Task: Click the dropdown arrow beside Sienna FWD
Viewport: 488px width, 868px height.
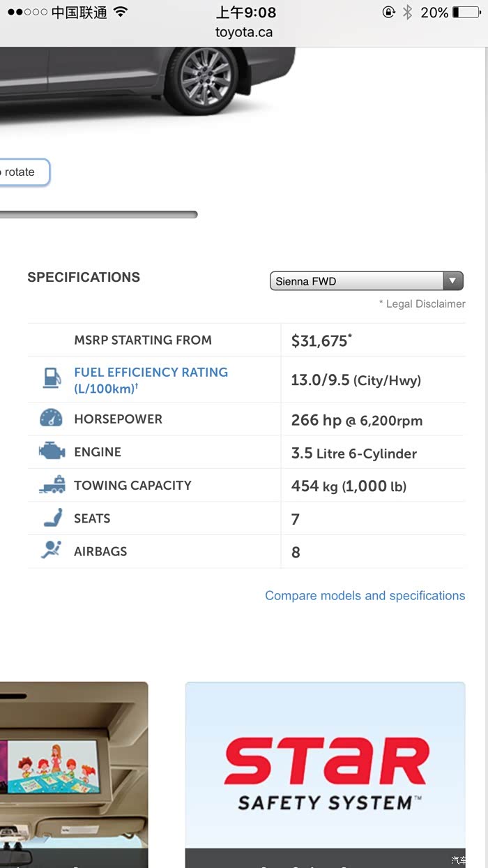Action: coord(452,281)
